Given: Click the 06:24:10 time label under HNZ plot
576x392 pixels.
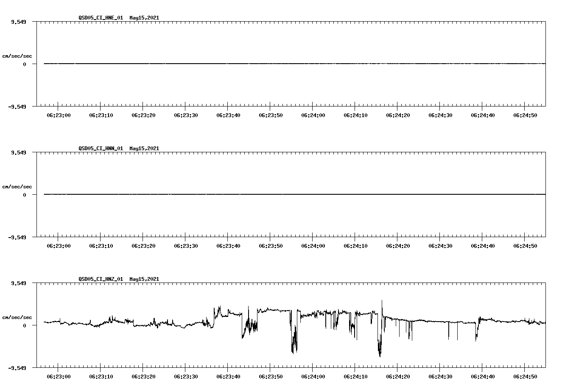Looking at the screenshot, I should tap(355, 376).
